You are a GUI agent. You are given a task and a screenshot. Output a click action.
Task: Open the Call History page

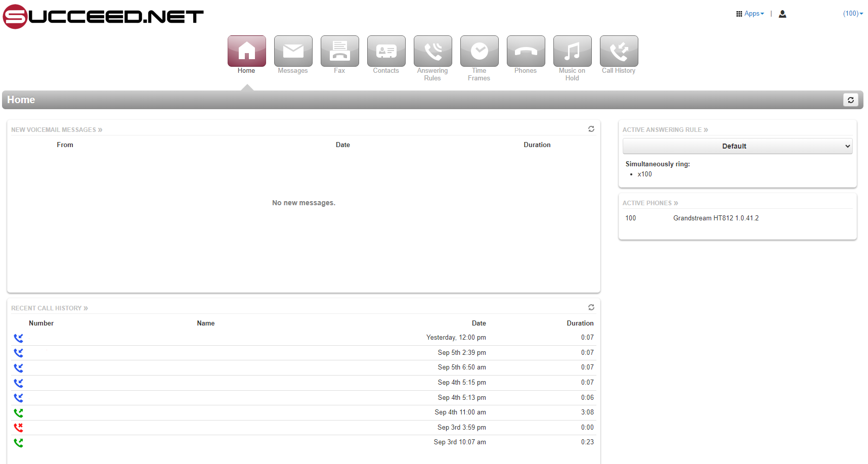(x=619, y=55)
